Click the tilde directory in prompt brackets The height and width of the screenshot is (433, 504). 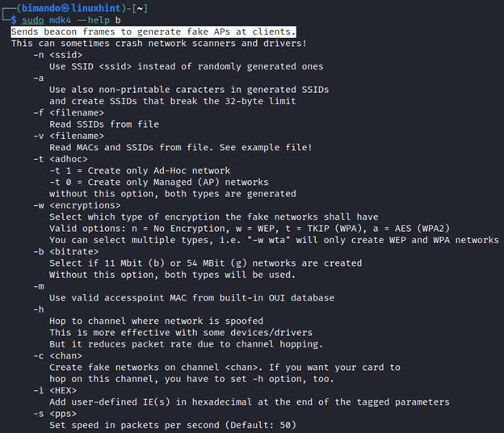[140, 8]
